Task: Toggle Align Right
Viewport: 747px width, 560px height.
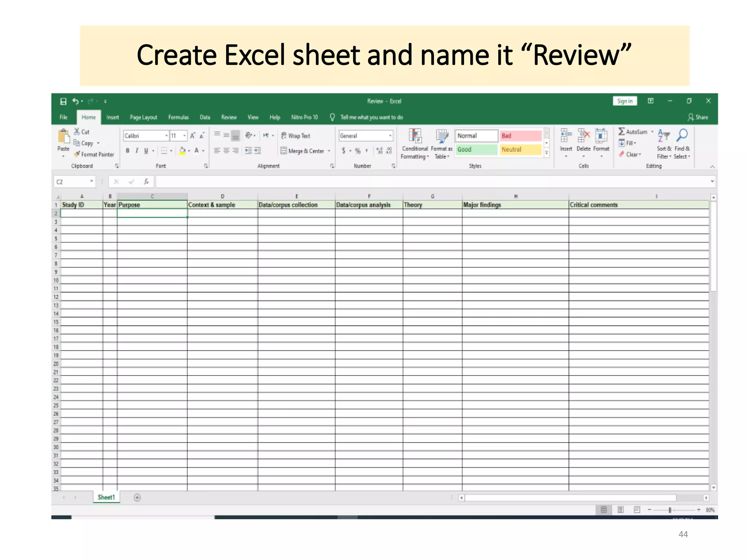Action: click(x=236, y=151)
